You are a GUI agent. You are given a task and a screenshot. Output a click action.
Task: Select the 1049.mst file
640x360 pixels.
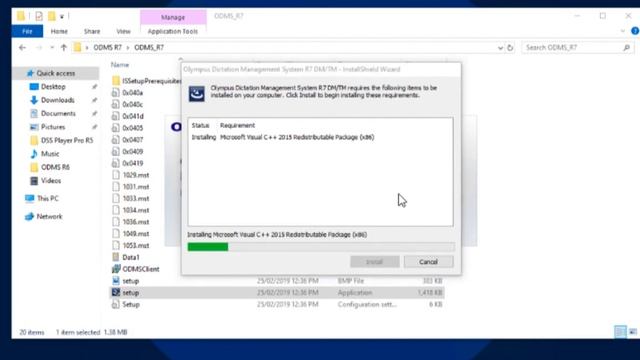click(x=136, y=234)
